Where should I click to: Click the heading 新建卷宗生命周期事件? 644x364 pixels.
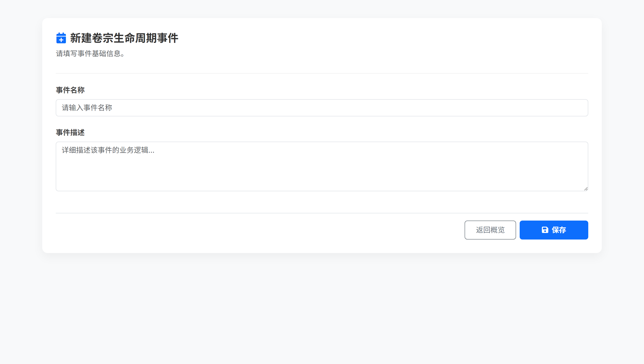(x=124, y=38)
